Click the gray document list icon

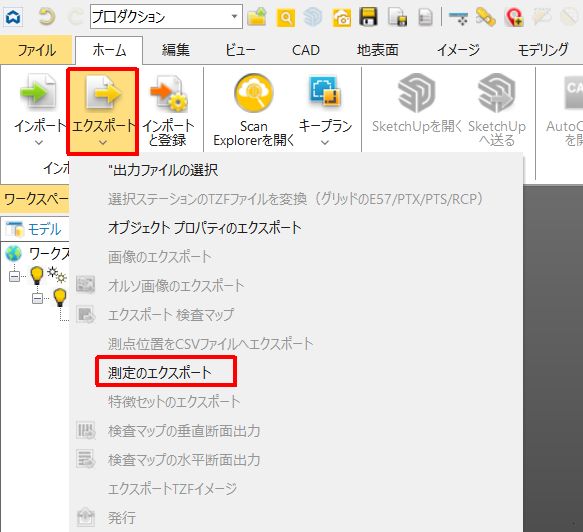[425, 17]
